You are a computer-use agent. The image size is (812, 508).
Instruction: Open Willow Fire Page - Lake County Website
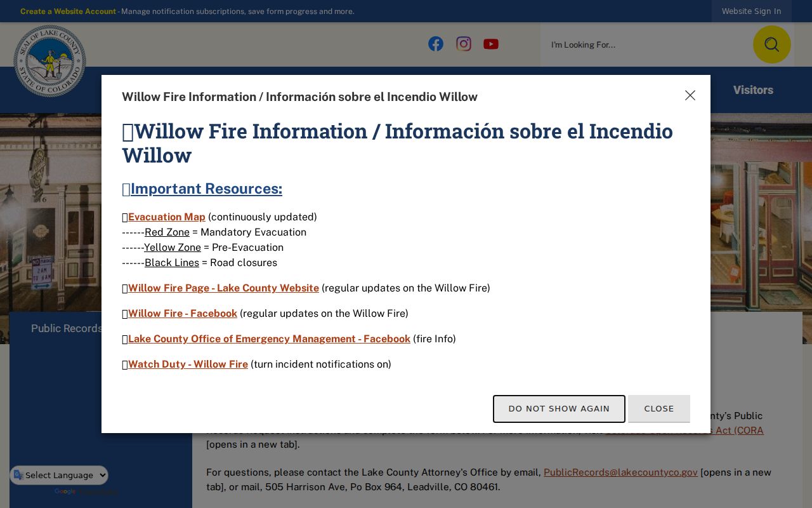click(223, 288)
